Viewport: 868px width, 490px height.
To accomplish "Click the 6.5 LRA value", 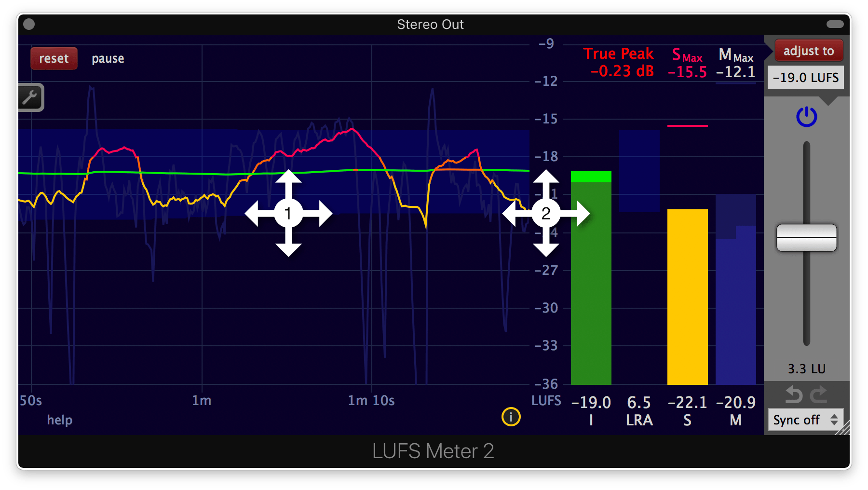I will click(x=639, y=402).
